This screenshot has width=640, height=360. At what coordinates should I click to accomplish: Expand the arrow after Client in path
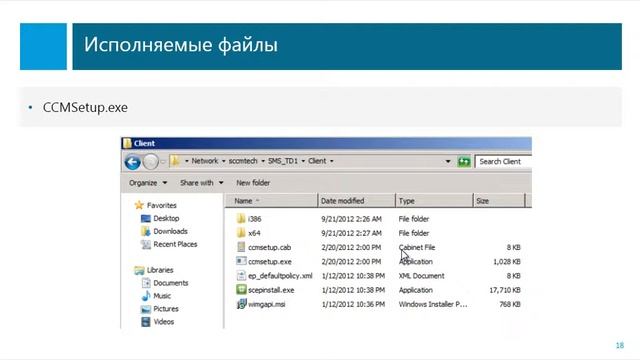(x=331, y=161)
